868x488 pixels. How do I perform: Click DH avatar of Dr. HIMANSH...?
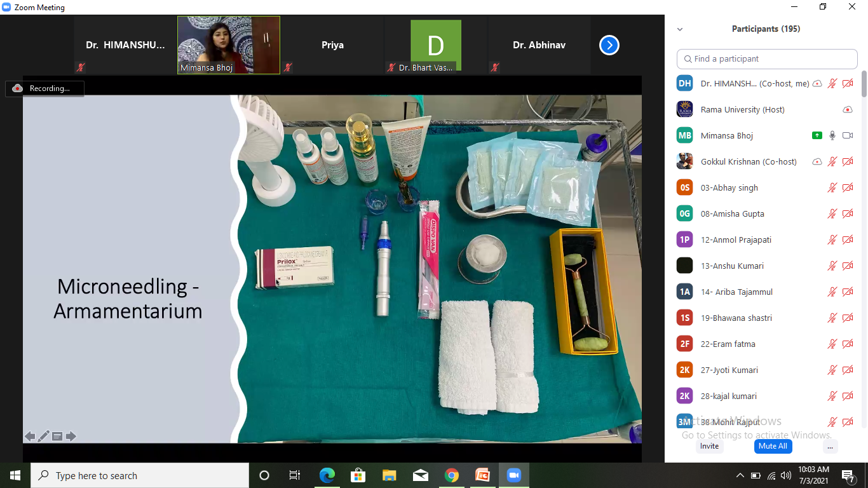coord(684,83)
